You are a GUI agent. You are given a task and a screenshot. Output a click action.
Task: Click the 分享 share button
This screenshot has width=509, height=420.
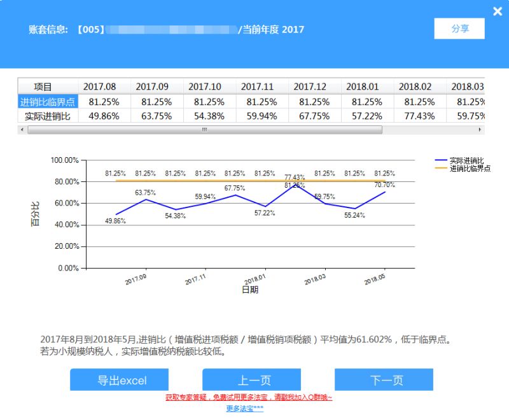pyautogui.click(x=459, y=29)
